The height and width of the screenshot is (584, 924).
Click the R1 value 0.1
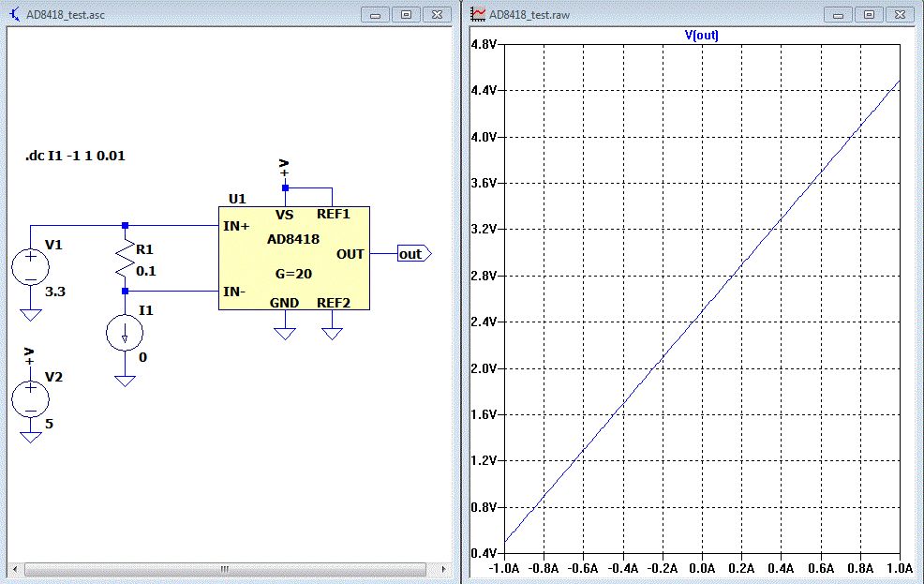146,271
